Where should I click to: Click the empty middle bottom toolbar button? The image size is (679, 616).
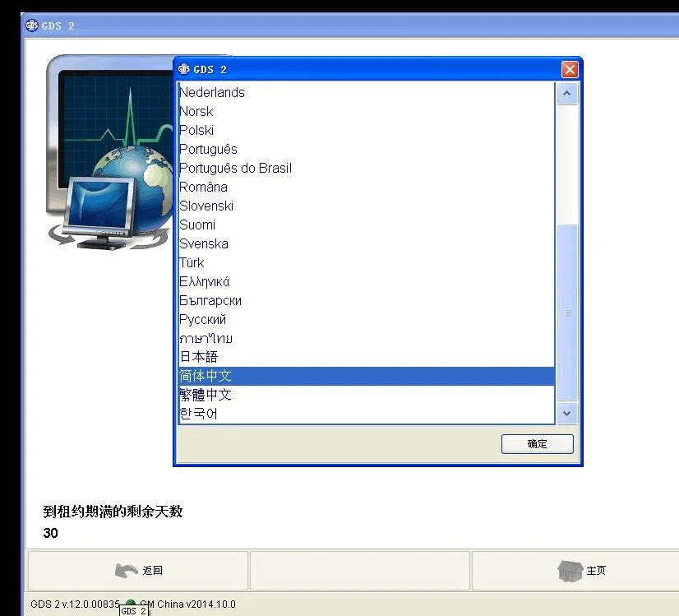(359, 570)
